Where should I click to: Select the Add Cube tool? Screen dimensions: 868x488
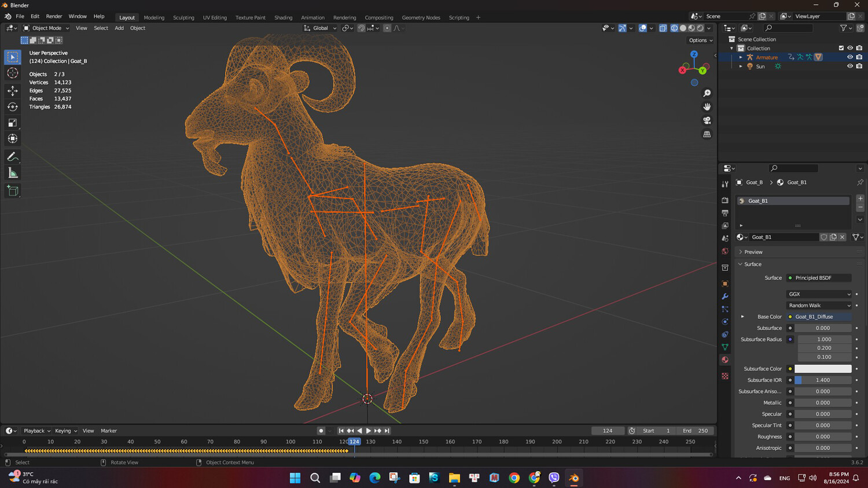coord(12,191)
